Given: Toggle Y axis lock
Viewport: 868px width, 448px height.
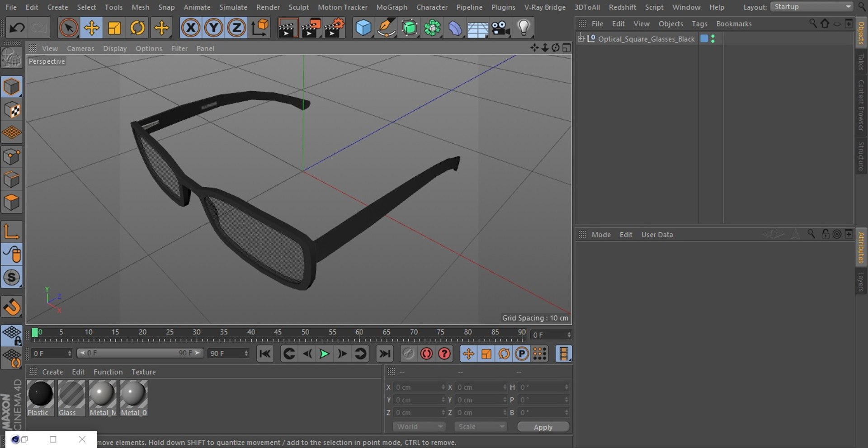Looking at the screenshot, I should tap(213, 28).
